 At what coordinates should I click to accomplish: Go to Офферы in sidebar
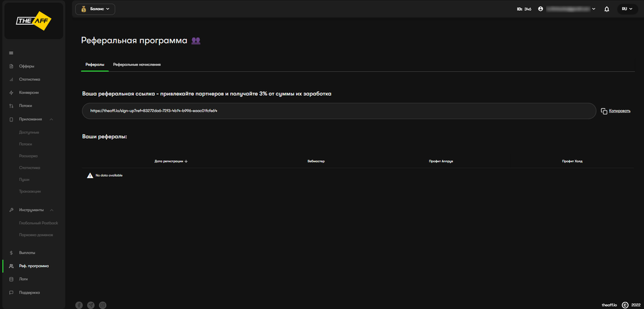pos(27,66)
